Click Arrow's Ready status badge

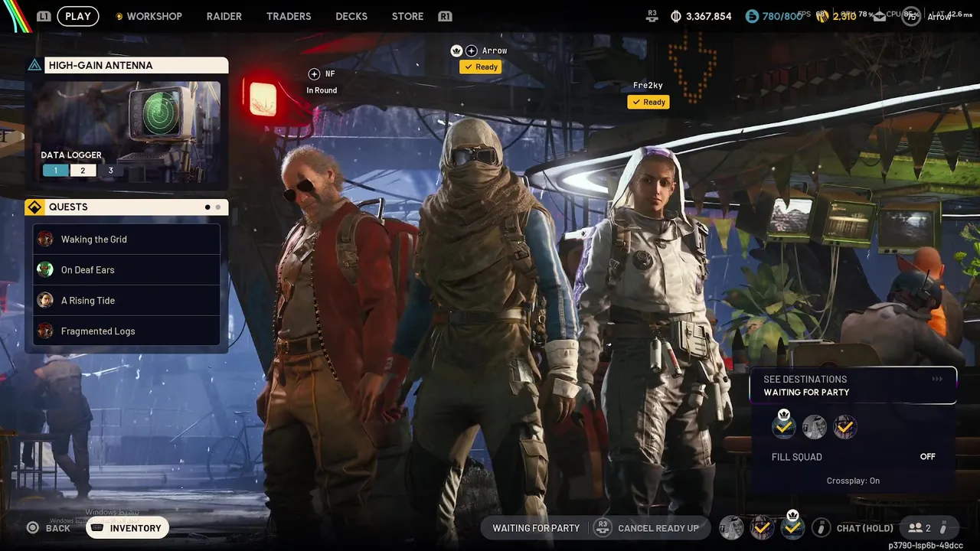(x=481, y=67)
